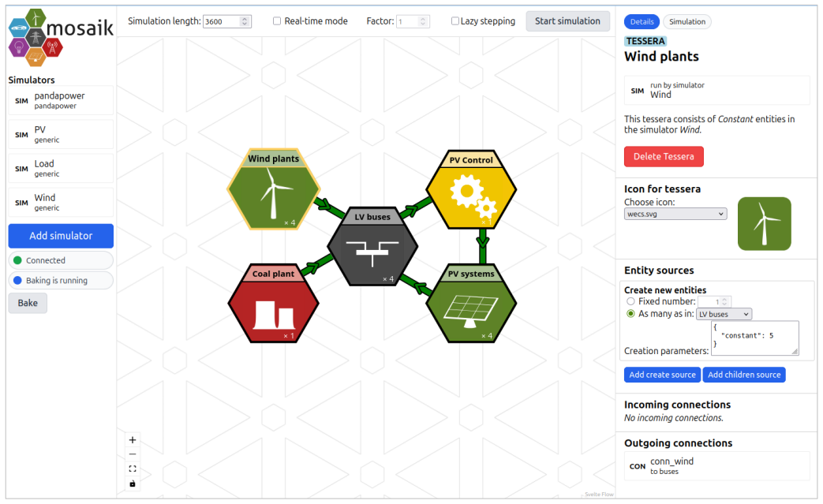Select the PV Control gears hexagon
The width and height of the screenshot is (823, 504).
[x=471, y=190]
